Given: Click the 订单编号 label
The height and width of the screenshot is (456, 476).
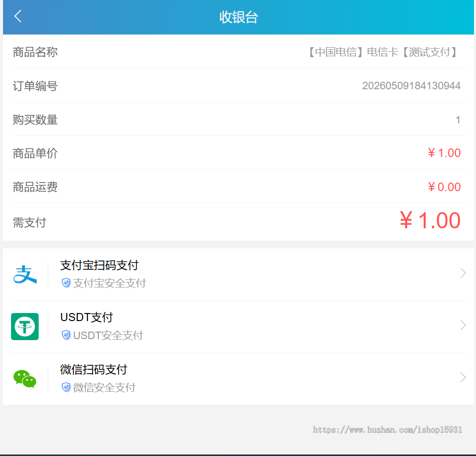Looking at the screenshot, I should [x=35, y=86].
